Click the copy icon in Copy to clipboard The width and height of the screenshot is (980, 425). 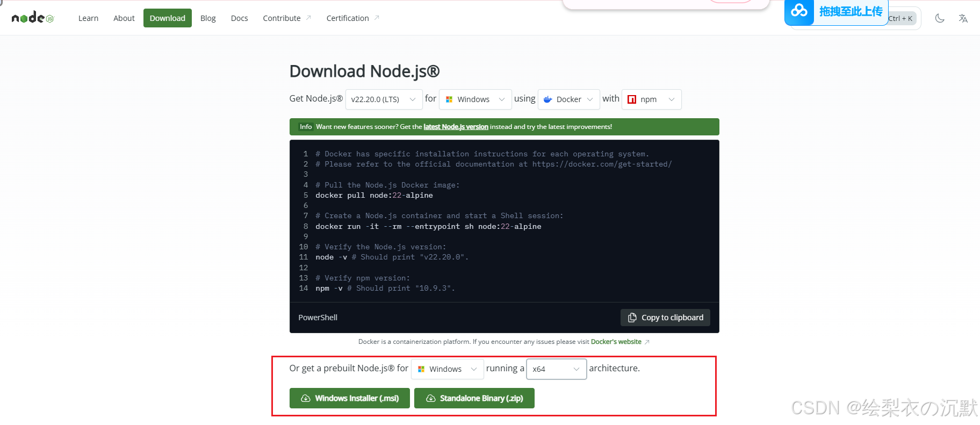tap(632, 318)
